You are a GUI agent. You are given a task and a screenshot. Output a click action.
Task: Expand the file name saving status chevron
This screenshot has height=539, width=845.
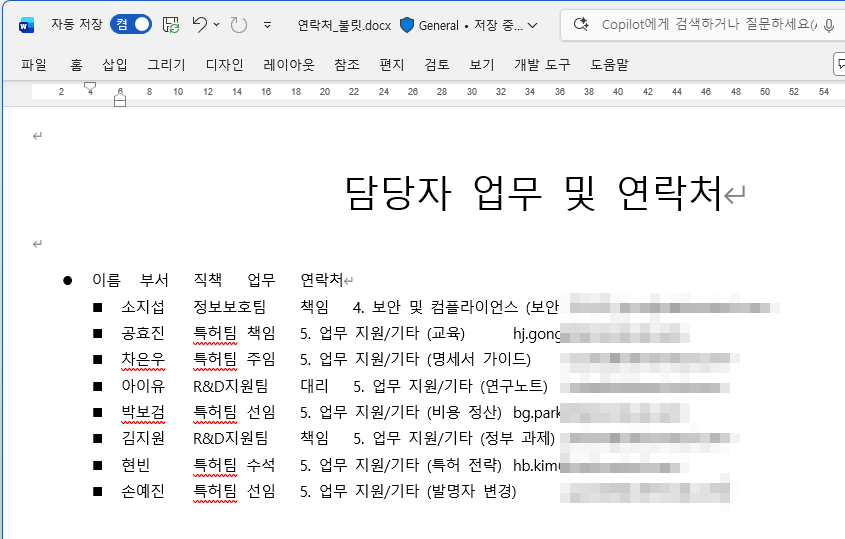(x=532, y=25)
